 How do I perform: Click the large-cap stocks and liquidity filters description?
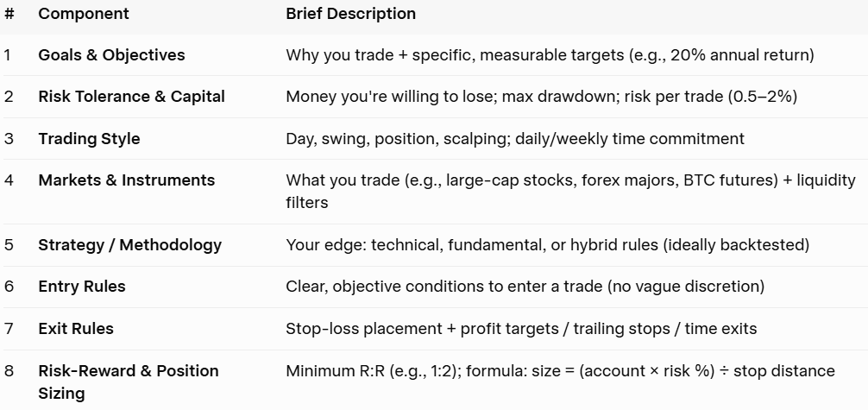point(570,191)
